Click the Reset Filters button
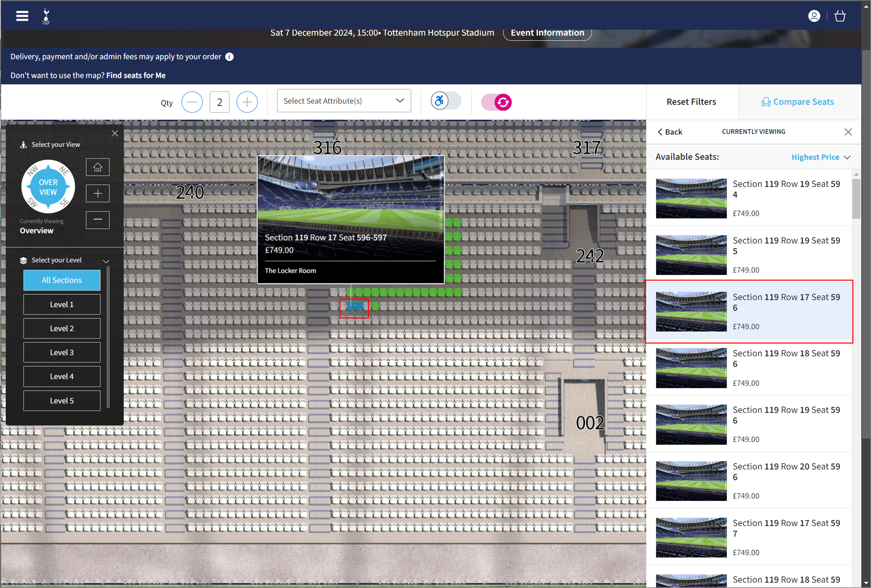 click(x=691, y=102)
